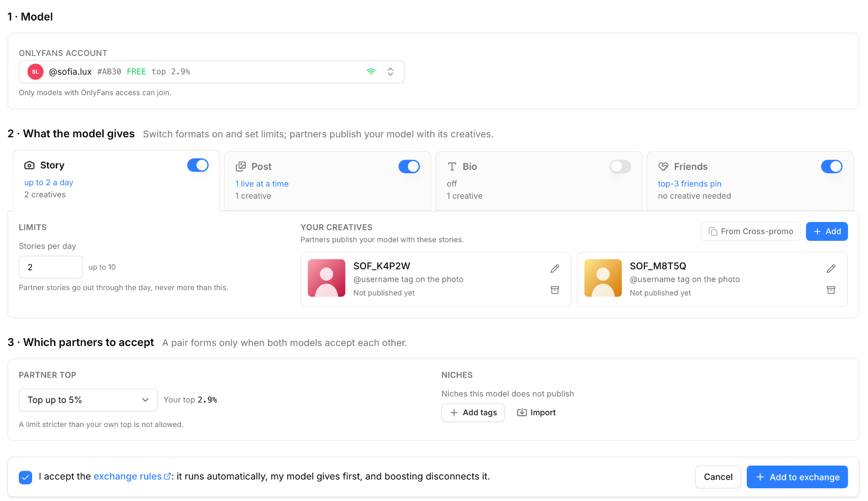Click the 'top-3 friends pin' text
868x501 pixels.
coord(690,184)
